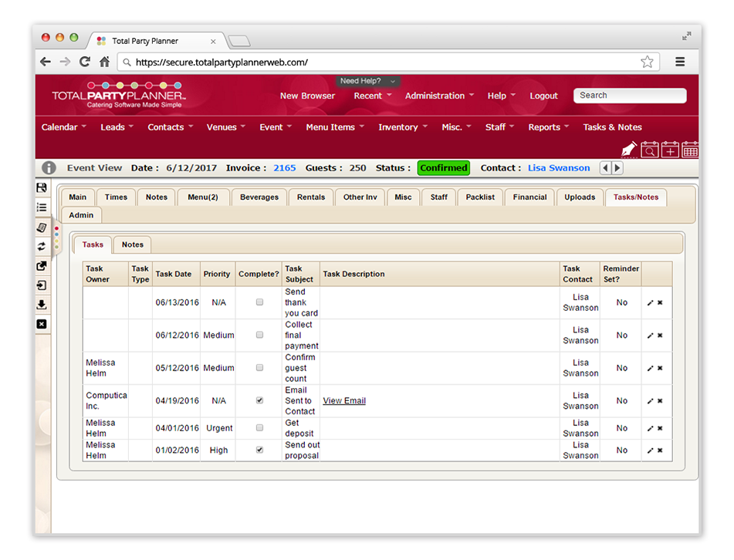Uncheck Complete for Email Sent to Contact

tap(259, 400)
